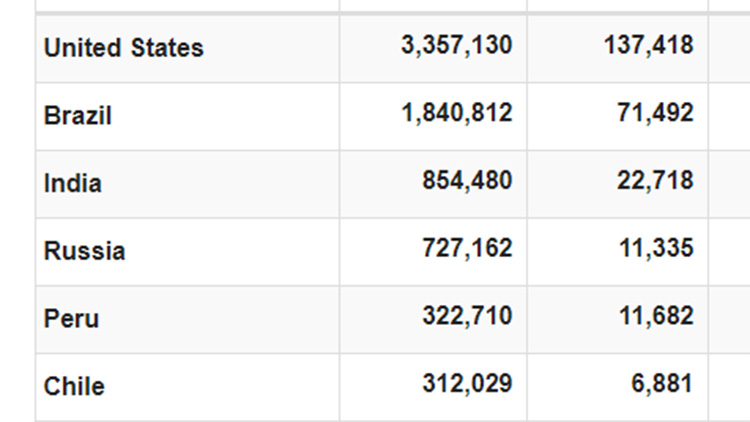Click the United States country cell

pyautogui.click(x=124, y=47)
